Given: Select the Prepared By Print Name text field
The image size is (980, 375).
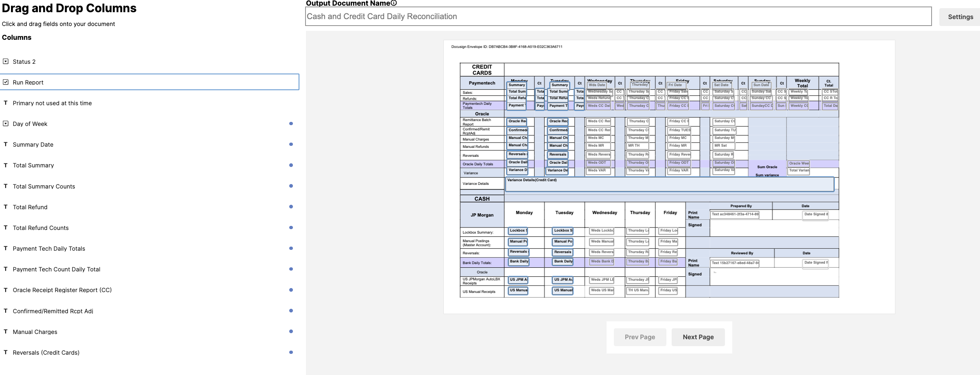Looking at the screenshot, I should 735,215.
